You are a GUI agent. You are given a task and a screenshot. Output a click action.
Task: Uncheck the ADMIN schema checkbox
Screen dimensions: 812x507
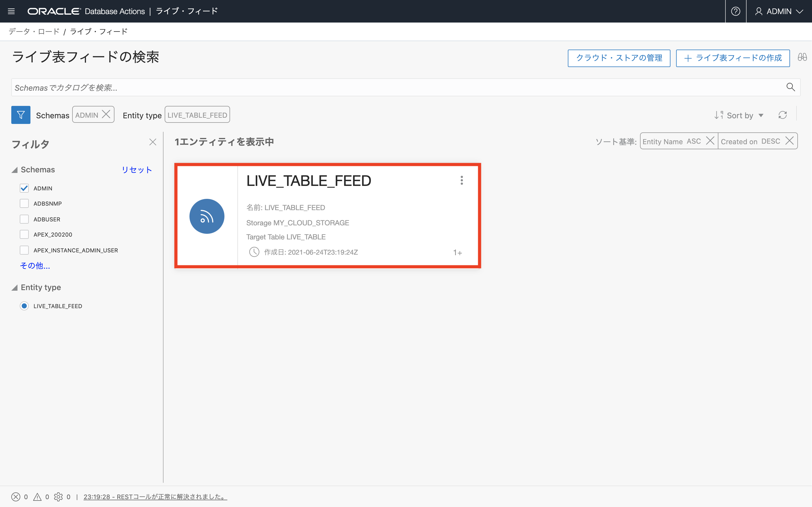tap(24, 188)
